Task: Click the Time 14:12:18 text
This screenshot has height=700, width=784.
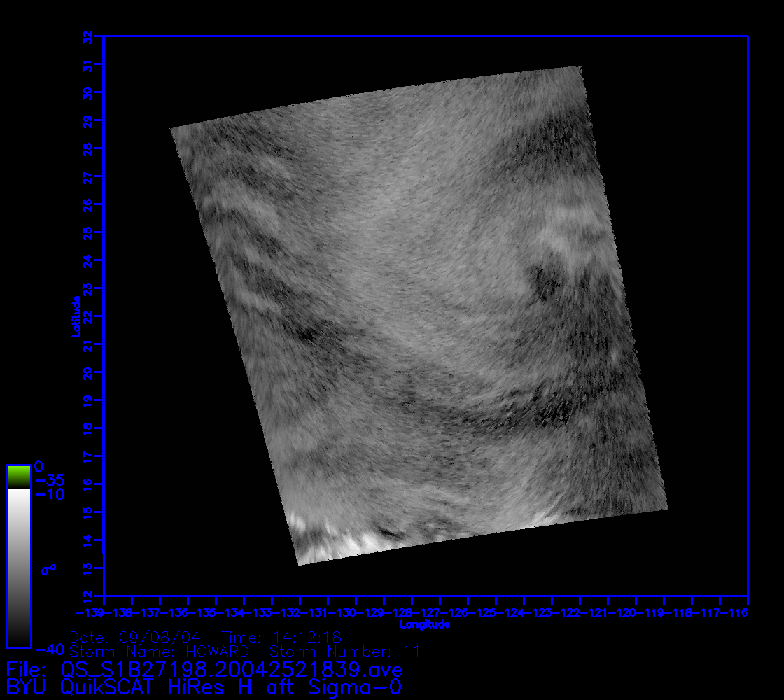Action: coord(281,638)
